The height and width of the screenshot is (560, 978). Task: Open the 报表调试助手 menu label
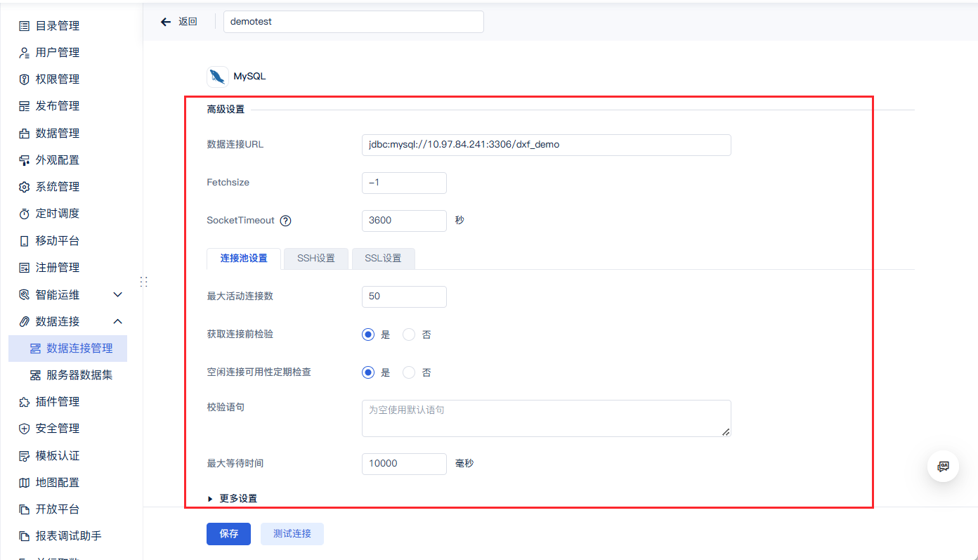tap(69, 536)
